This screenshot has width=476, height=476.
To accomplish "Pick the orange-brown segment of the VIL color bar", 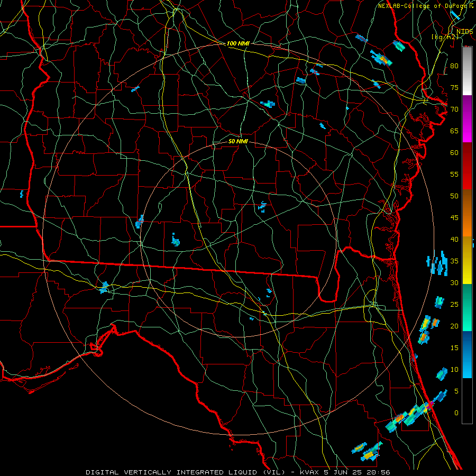I will (467, 213).
